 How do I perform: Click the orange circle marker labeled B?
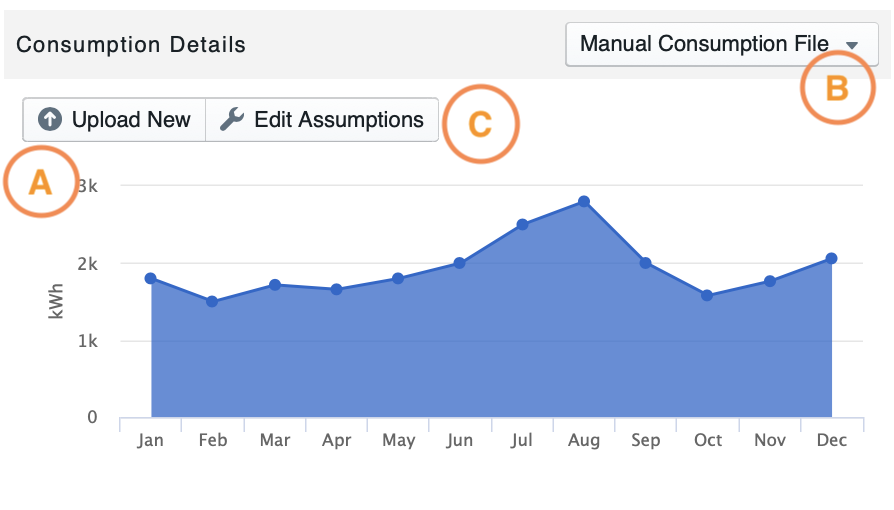point(837,88)
